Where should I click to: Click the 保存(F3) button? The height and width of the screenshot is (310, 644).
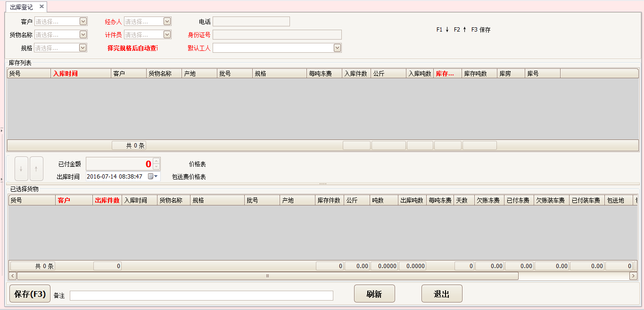click(x=30, y=294)
